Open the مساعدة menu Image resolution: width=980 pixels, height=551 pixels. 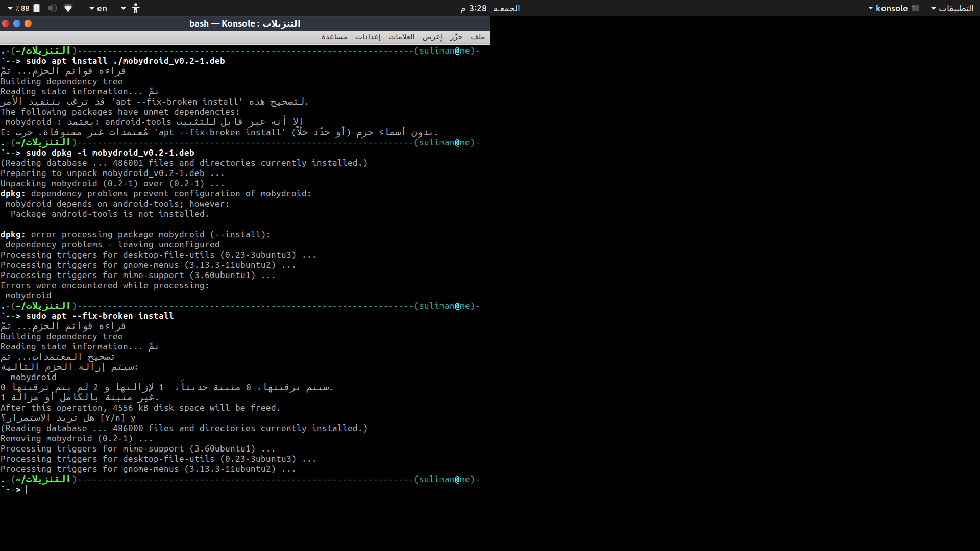pos(334,37)
